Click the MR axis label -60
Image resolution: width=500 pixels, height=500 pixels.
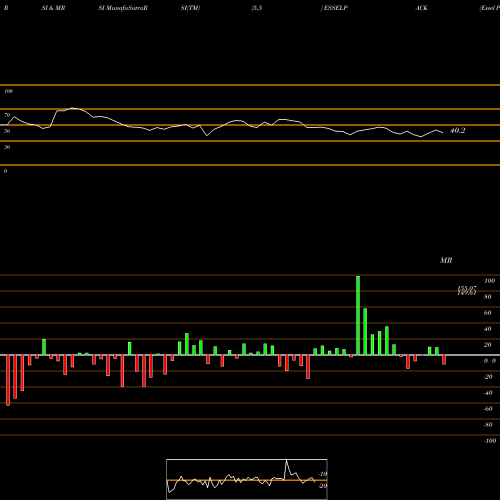pos(488,409)
